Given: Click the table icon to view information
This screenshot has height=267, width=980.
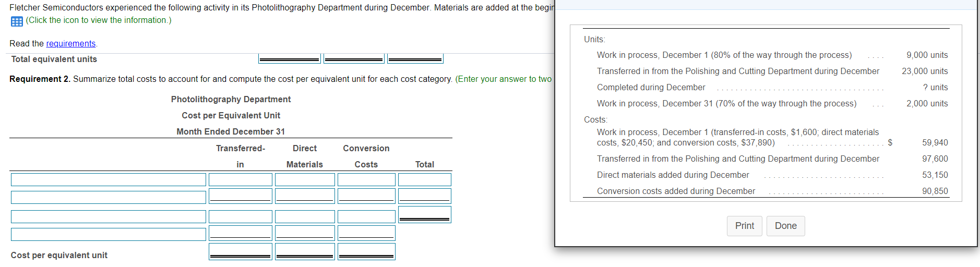Looking at the screenshot, I should pos(17,21).
